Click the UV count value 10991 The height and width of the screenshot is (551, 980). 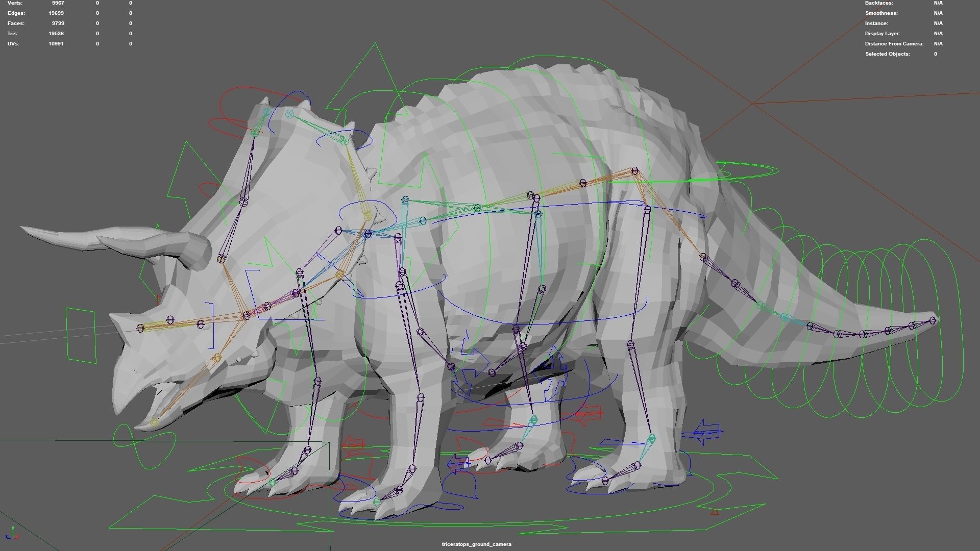point(56,44)
